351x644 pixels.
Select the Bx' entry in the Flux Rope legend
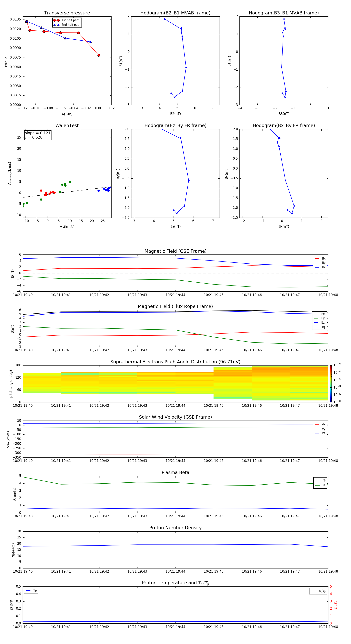[320, 314]
